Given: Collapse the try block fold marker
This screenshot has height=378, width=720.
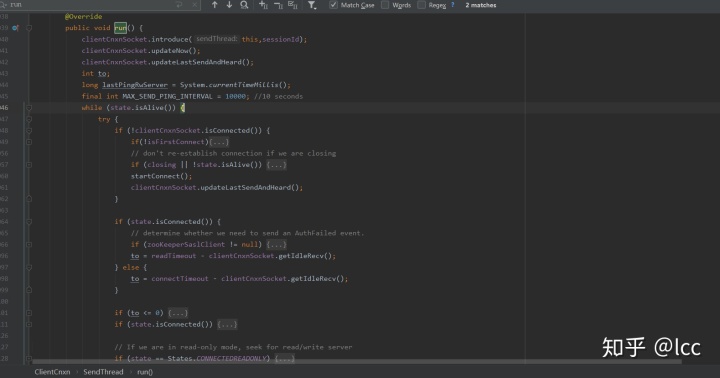Looking at the screenshot, I should [x=29, y=119].
